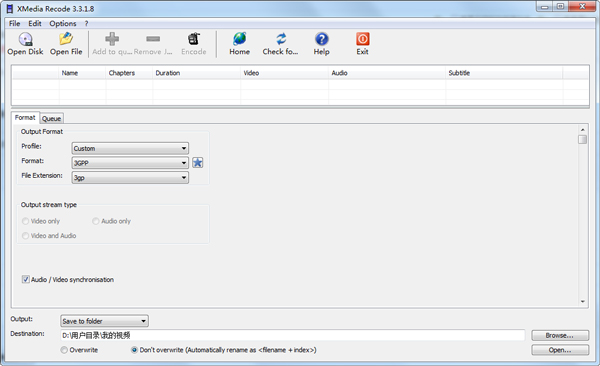Select the Don't overwrite radio button
Screen dimensions: 600x366
134,350
